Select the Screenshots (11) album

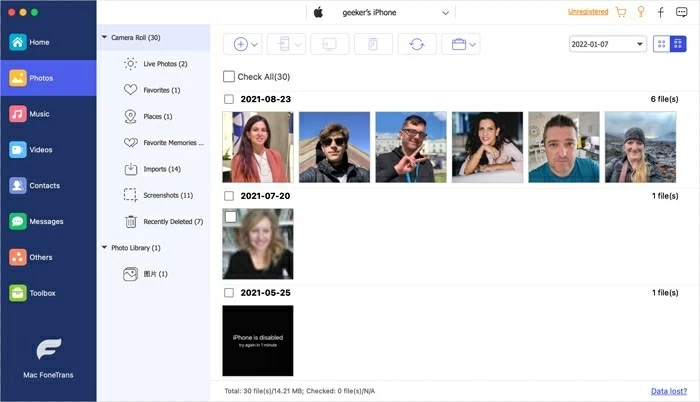tap(165, 195)
